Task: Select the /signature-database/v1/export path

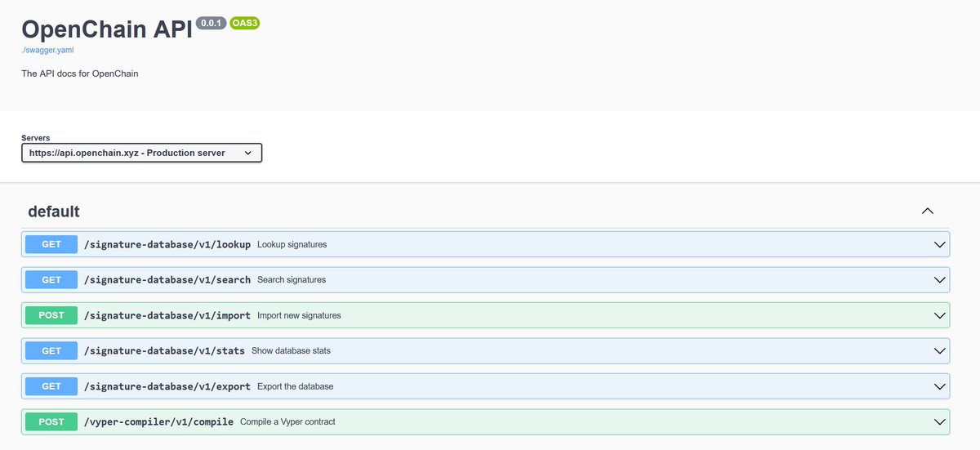Action: click(x=167, y=386)
